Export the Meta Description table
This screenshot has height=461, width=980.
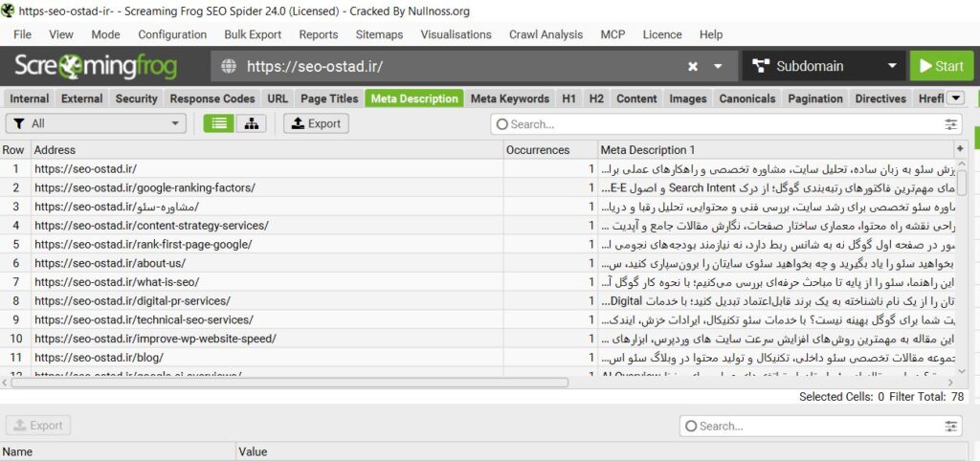click(316, 123)
